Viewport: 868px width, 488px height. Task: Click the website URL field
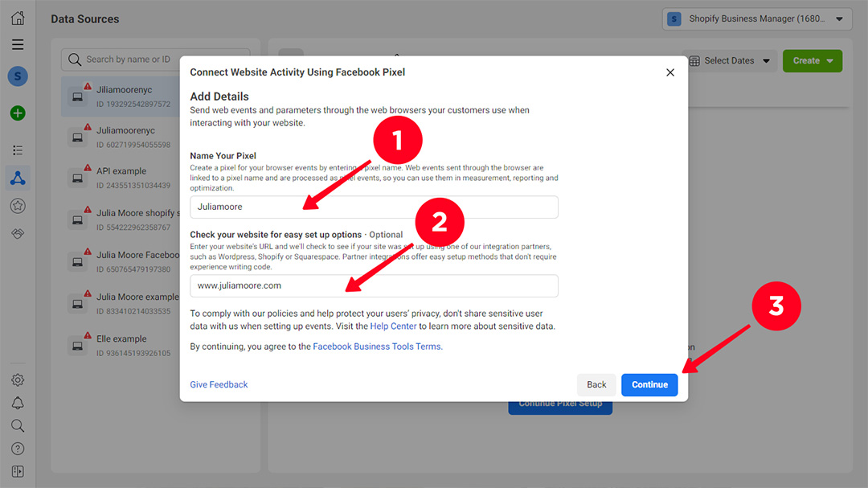click(375, 286)
